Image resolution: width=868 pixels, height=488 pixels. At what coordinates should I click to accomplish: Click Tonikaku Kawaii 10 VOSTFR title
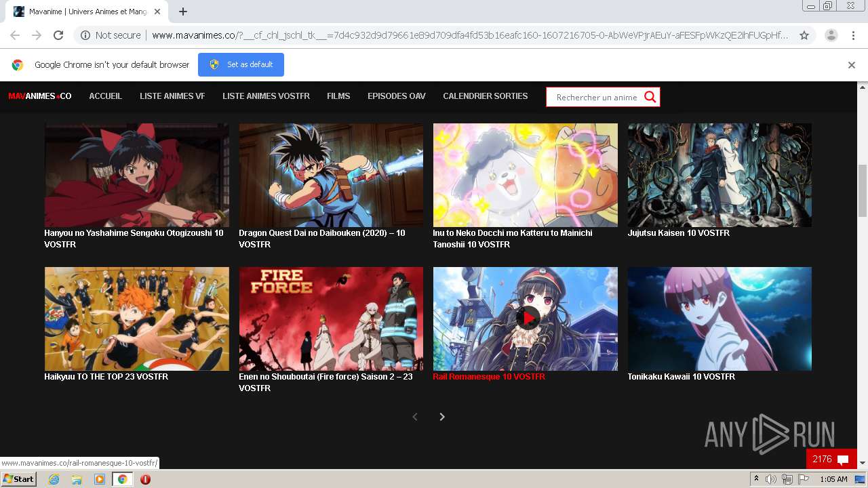pyautogui.click(x=682, y=377)
